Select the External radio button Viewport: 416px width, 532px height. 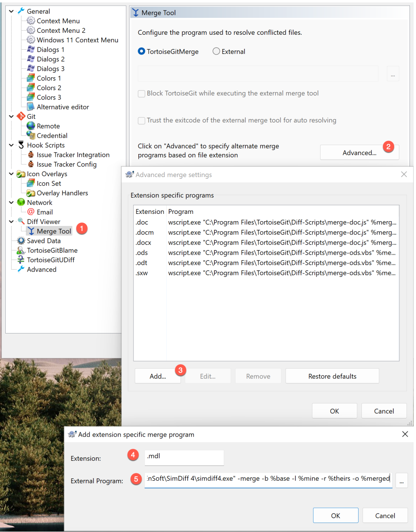pyautogui.click(x=216, y=51)
